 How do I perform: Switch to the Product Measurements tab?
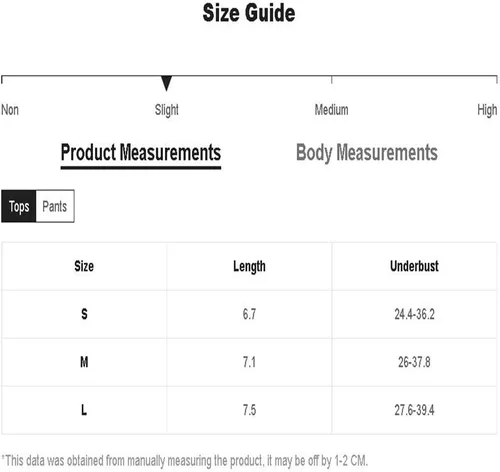click(141, 154)
